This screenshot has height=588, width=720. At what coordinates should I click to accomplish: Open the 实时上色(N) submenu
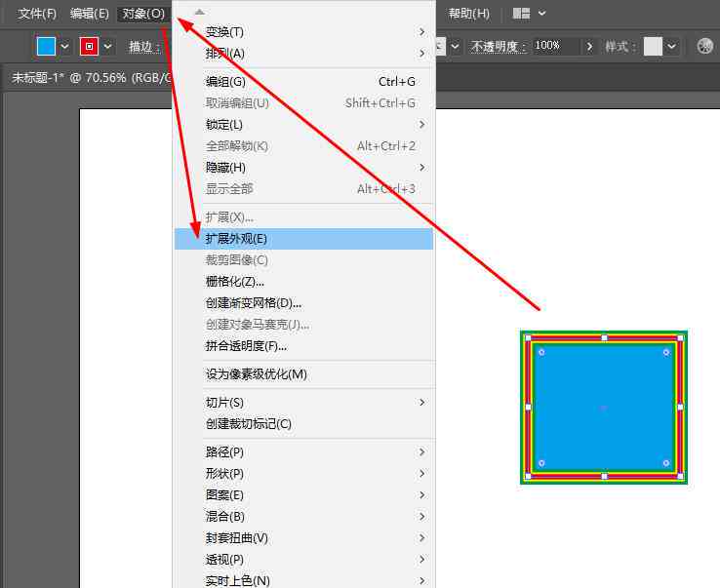coord(304,580)
